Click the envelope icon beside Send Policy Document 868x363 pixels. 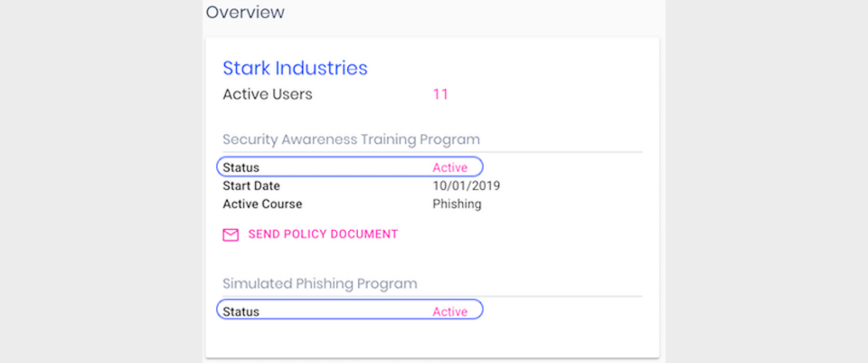point(231,234)
